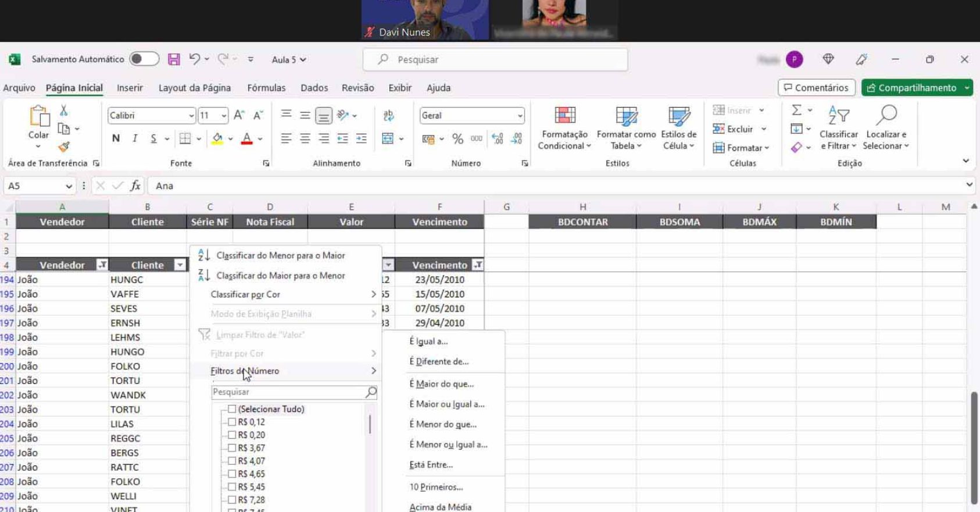Viewport: 980px width, 512px height.
Task: Choose 'É Maior do que...' filter option
Action: point(441,384)
